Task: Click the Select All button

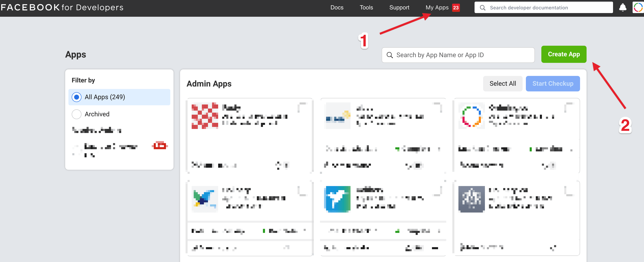Action: [502, 83]
